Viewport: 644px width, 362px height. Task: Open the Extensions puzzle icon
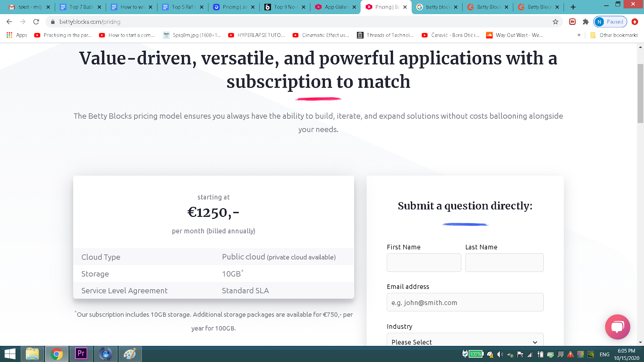click(x=586, y=22)
